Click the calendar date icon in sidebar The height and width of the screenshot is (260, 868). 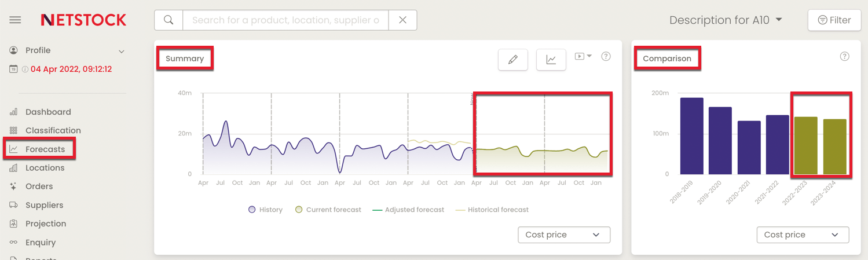coord(13,69)
